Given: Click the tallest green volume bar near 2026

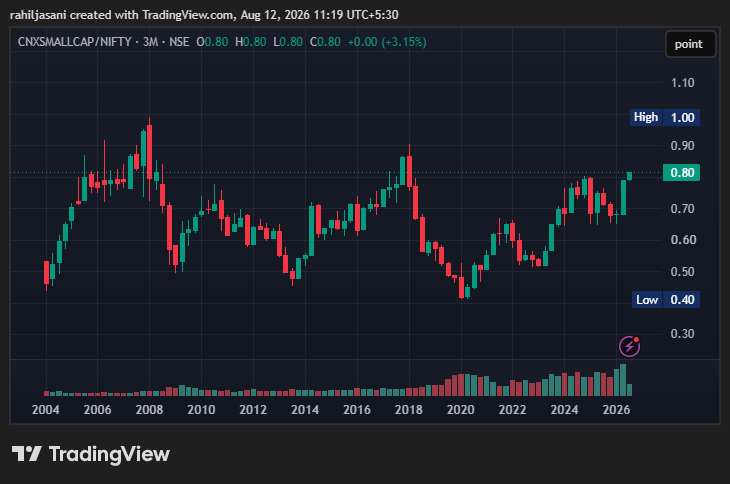Looking at the screenshot, I should pyautogui.click(x=623, y=380).
